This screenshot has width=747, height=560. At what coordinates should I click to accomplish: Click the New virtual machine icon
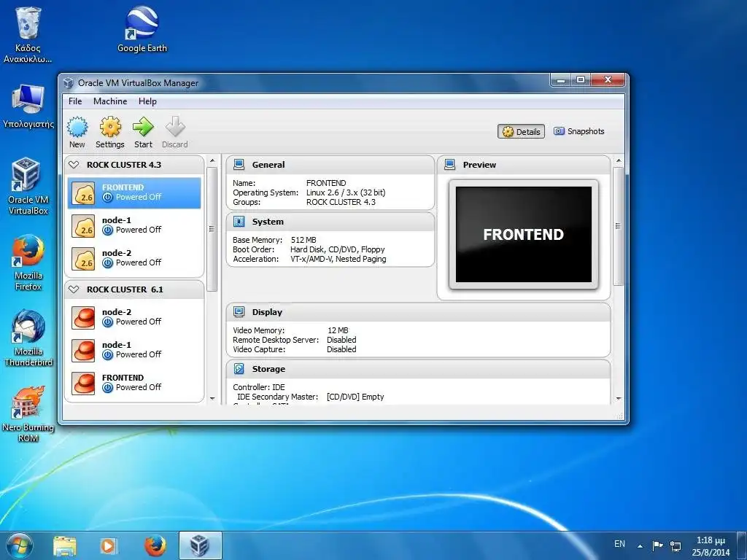(77, 128)
